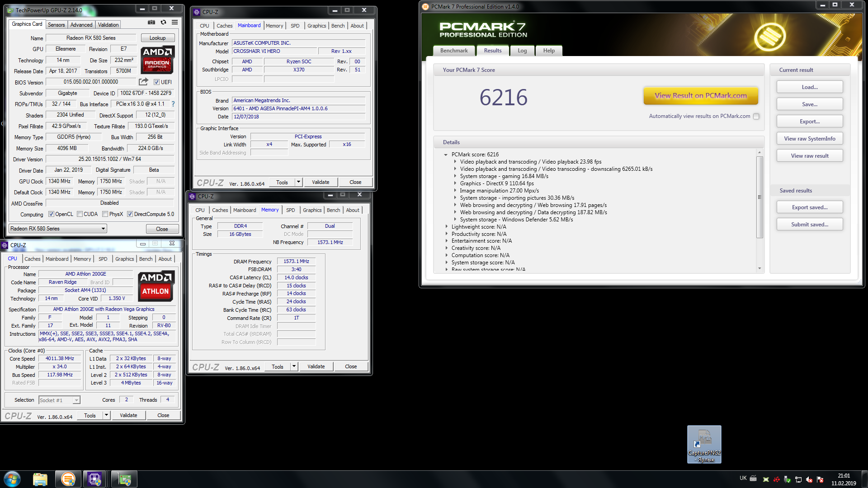
Task: Open the Radeon RX 580 Series GPU dropdown
Action: tap(58, 229)
